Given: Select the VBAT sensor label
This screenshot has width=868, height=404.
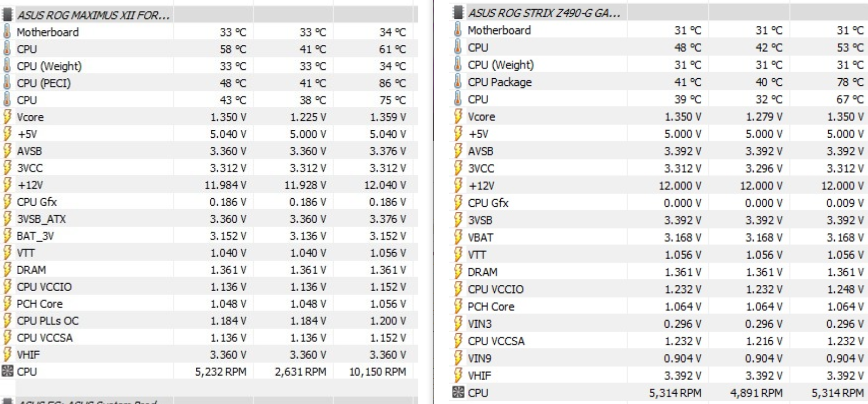Looking at the screenshot, I should coord(480,237).
